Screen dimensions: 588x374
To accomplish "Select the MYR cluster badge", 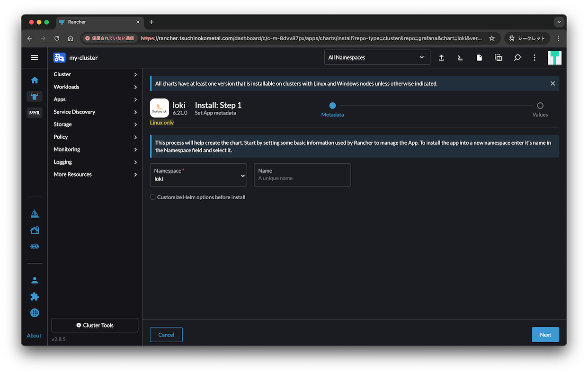I will pyautogui.click(x=35, y=113).
